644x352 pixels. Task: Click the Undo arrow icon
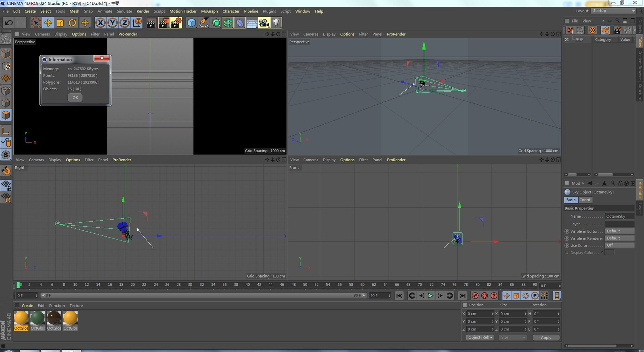[9, 23]
